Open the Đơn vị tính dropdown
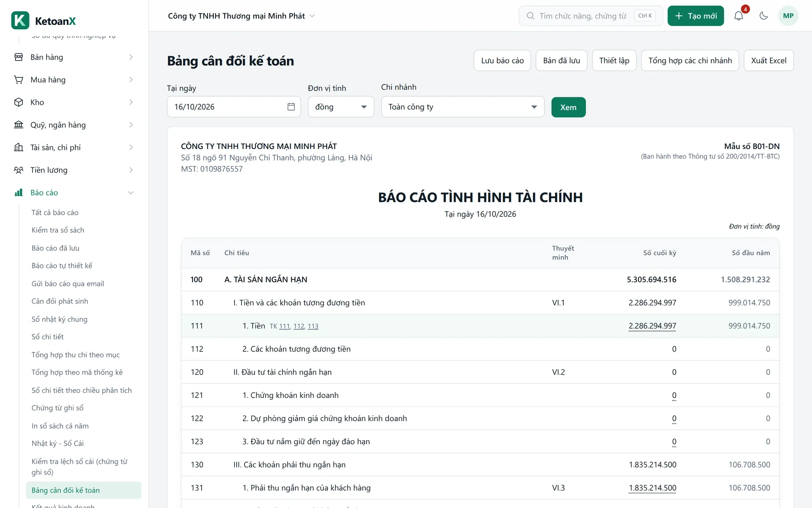This screenshot has width=812, height=508. point(341,107)
